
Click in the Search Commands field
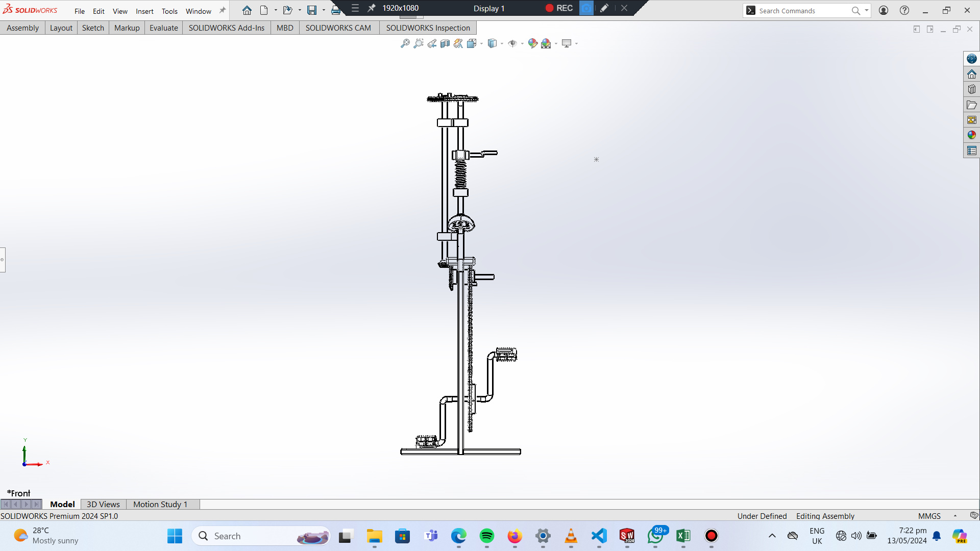(801, 11)
